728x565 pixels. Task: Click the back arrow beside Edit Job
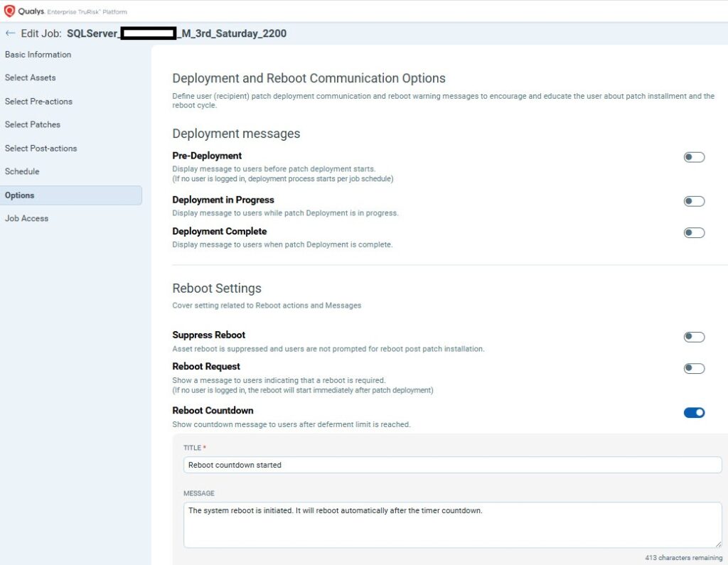tap(11, 33)
